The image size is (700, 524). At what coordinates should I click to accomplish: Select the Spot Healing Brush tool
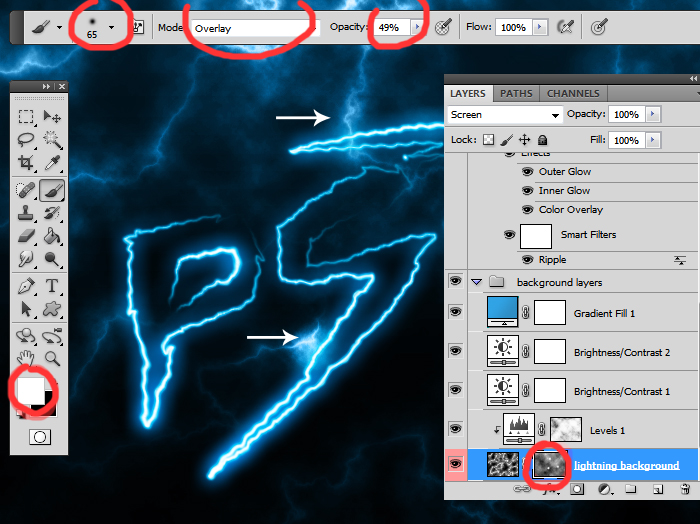coord(26,191)
